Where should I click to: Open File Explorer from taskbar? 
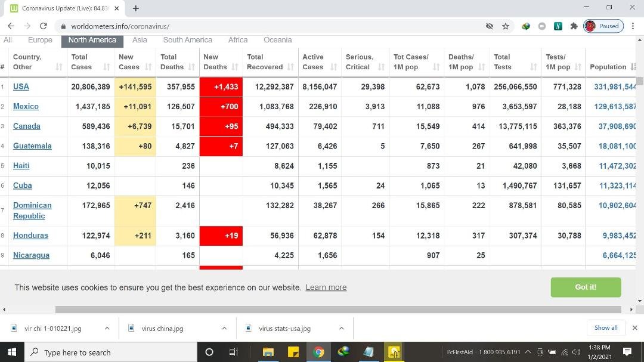tap(268, 352)
